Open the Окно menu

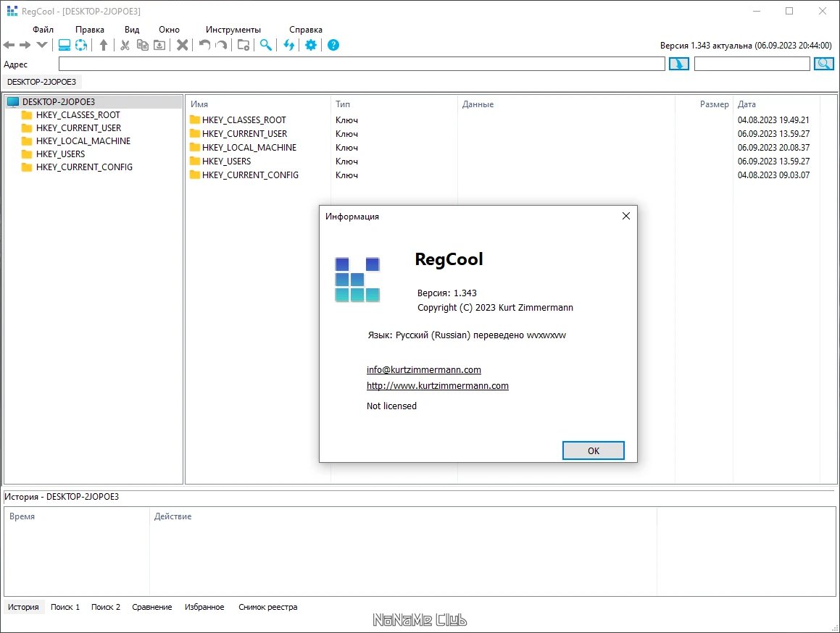pyautogui.click(x=169, y=30)
